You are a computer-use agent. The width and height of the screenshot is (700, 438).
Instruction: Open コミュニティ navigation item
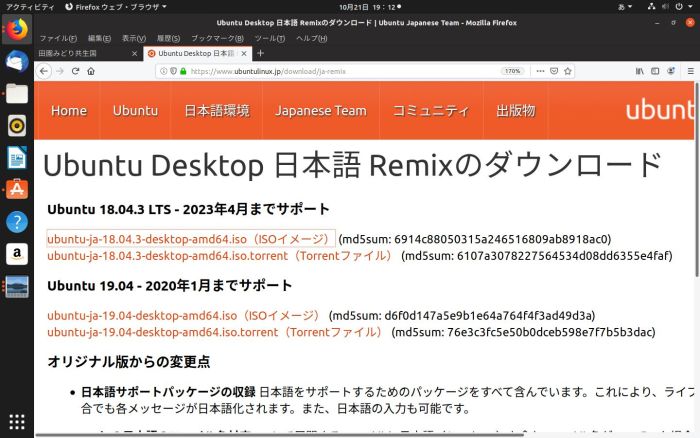431,111
